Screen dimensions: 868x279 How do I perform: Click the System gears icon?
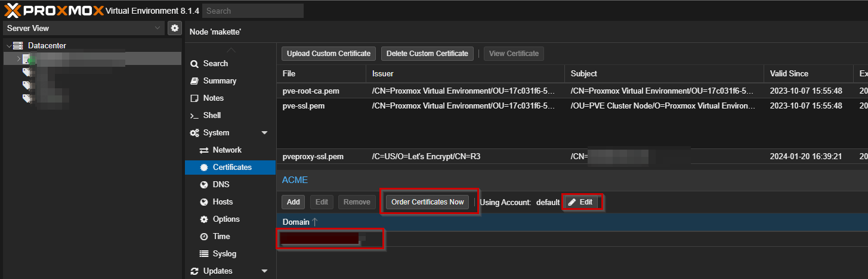coord(194,132)
